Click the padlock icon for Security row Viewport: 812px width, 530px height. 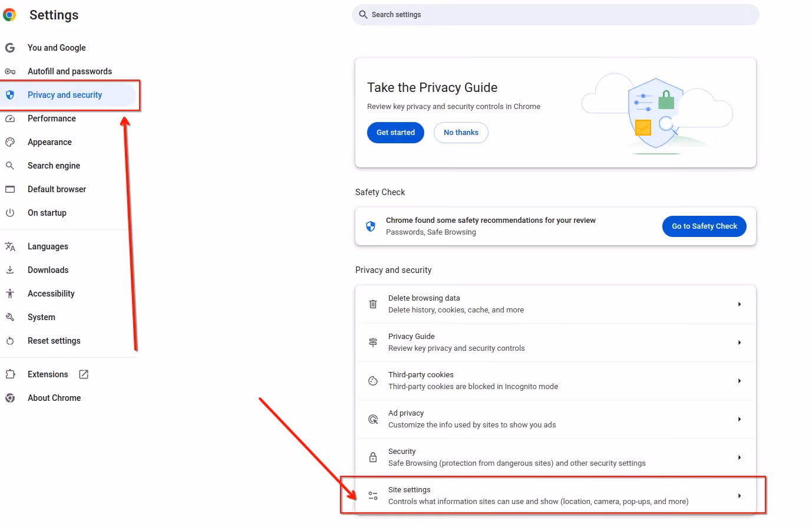373,457
